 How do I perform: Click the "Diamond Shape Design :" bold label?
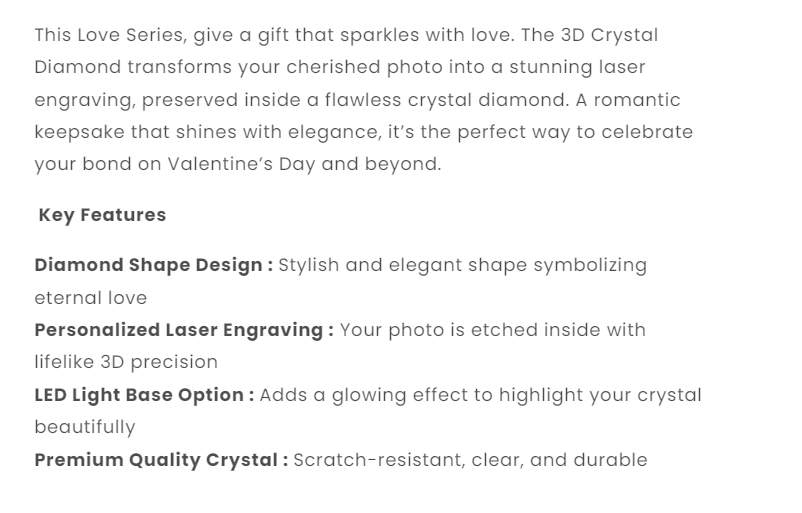tap(153, 265)
